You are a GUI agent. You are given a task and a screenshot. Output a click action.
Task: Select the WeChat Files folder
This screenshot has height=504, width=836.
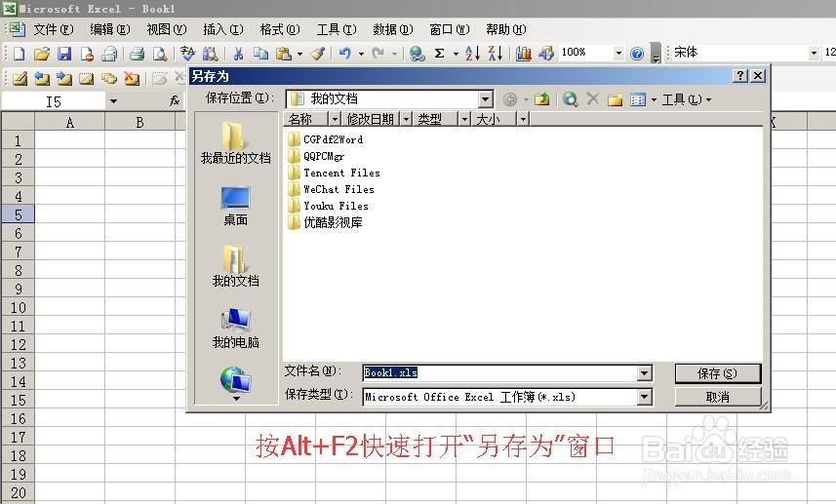click(331, 189)
